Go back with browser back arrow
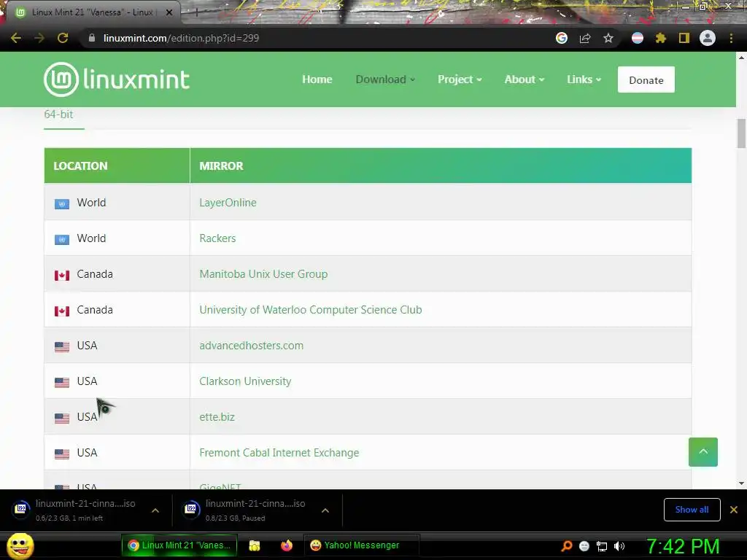The width and height of the screenshot is (747, 560). pyautogui.click(x=16, y=38)
